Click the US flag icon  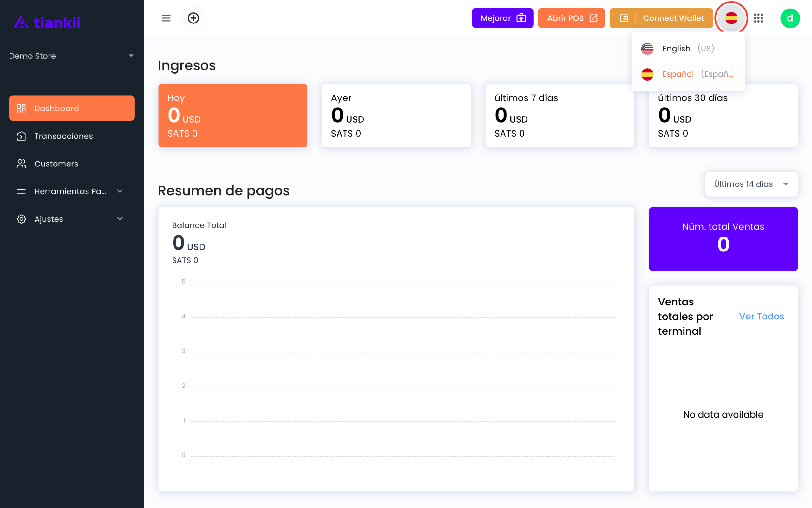coord(647,49)
